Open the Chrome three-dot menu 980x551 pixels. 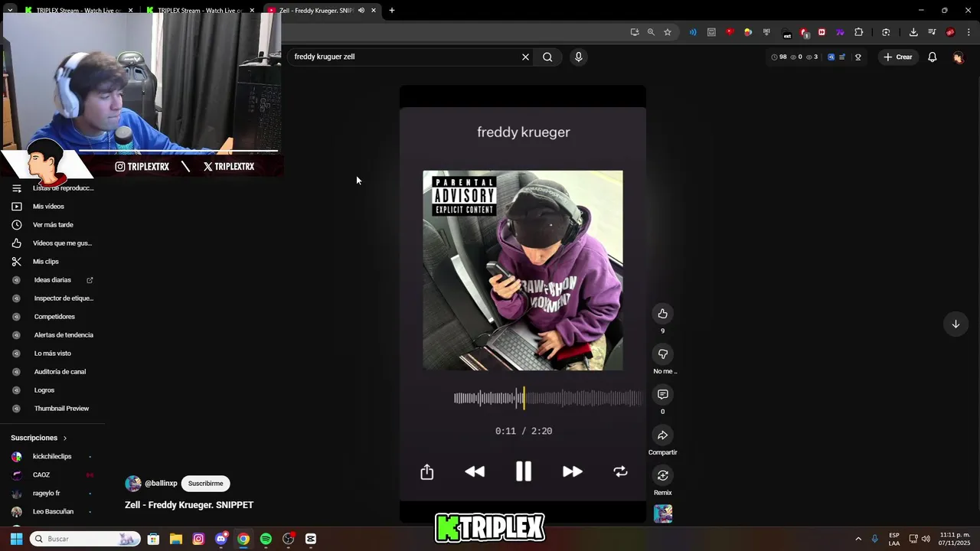(969, 32)
